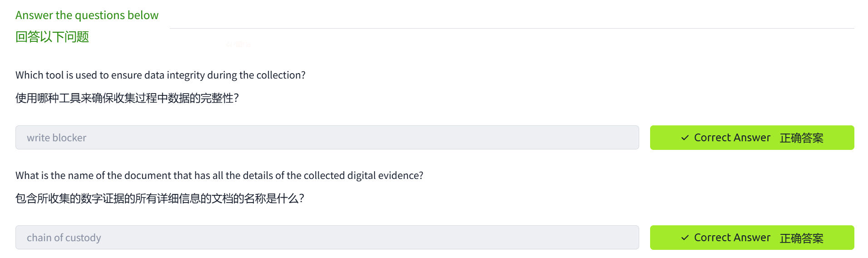868x258 pixels.
Task: Focus the 'write blocker' answer field
Action: pos(327,138)
